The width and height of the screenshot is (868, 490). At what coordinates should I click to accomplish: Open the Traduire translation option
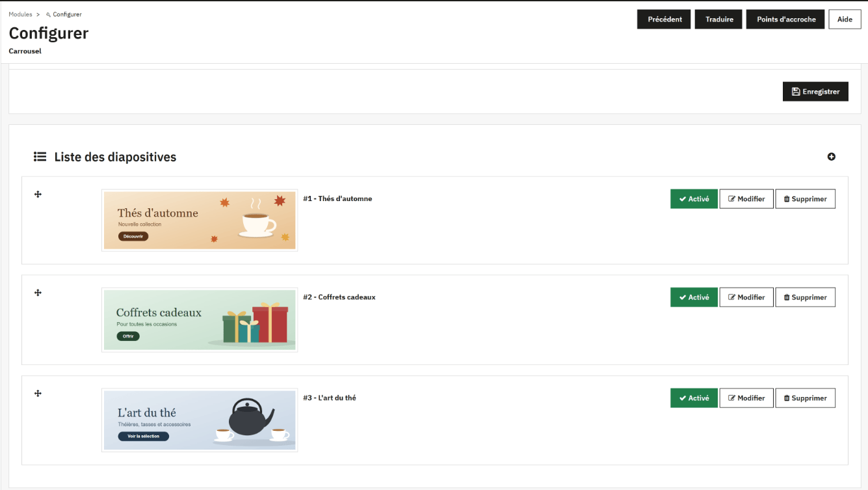719,20
